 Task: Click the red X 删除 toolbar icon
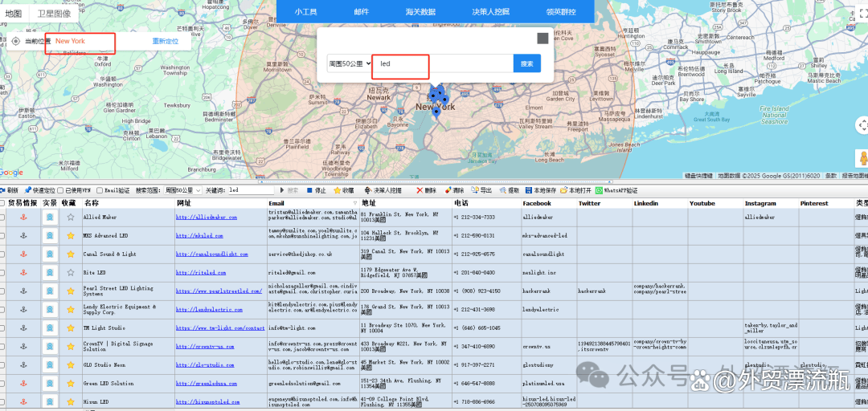(x=420, y=190)
